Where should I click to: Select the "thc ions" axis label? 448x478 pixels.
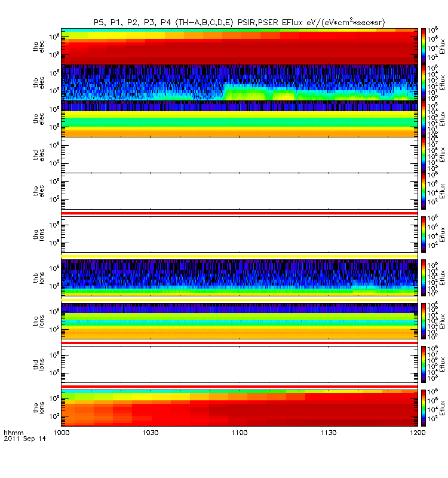(x=38, y=321)
